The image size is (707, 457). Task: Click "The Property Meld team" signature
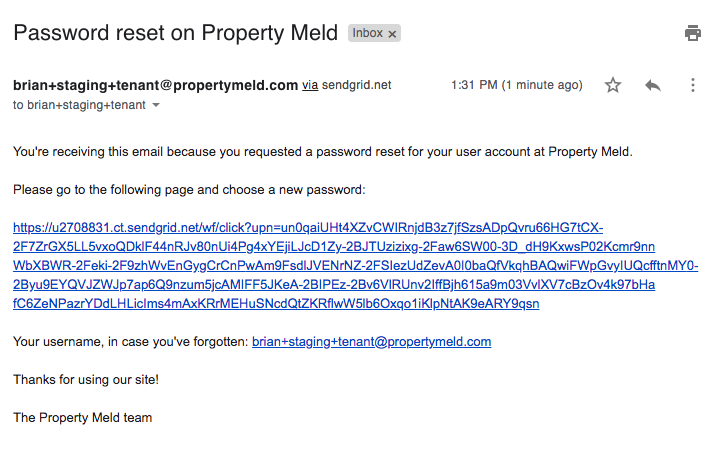click(x=82, y=418)
